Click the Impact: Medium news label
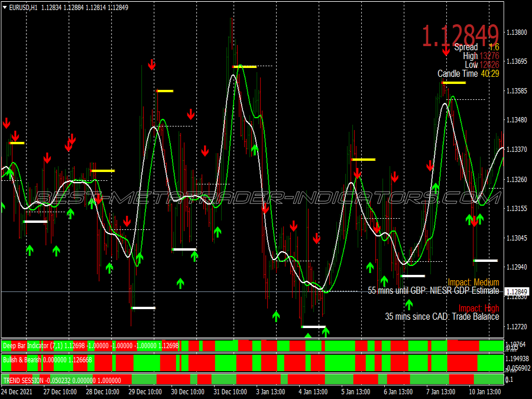The height and width of the screenshot is (399, 532). (473, 283)
